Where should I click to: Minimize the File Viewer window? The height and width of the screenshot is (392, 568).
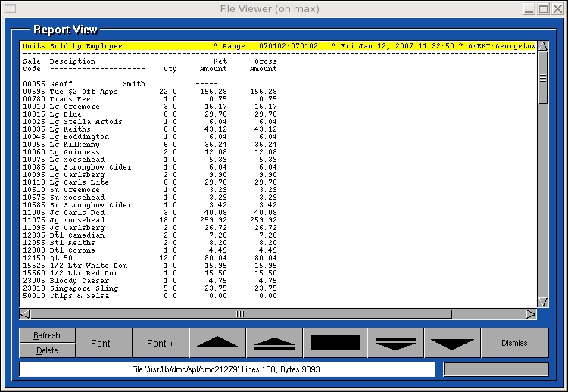point(529,8)
